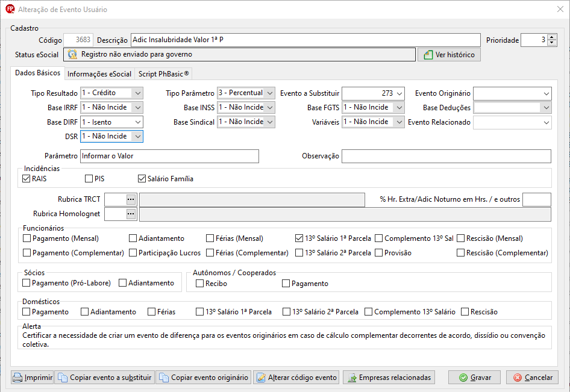Close the Alteração de Evento Usuário window
Viewport: 570px width, 392px height.
point(560,9)
